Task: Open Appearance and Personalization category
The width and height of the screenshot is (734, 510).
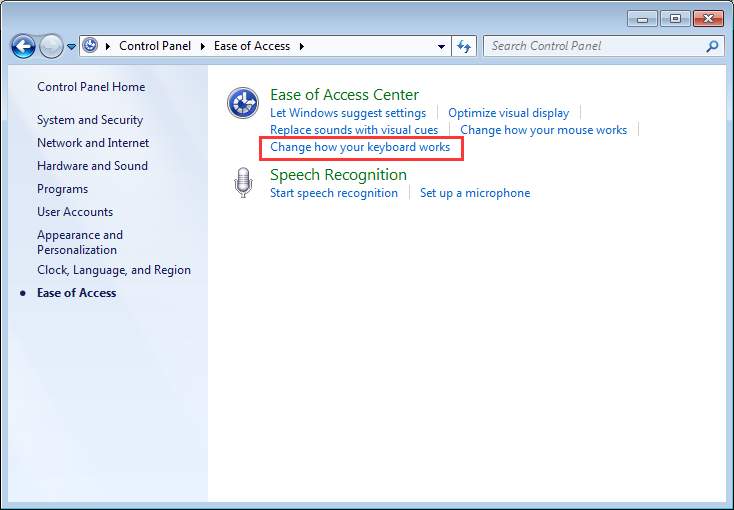Action: click(80, 242)
